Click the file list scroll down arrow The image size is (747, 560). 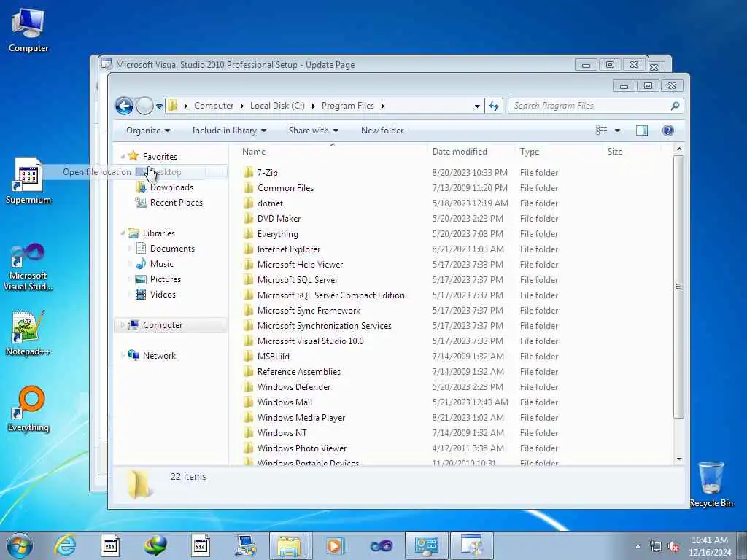coord(679,459)
